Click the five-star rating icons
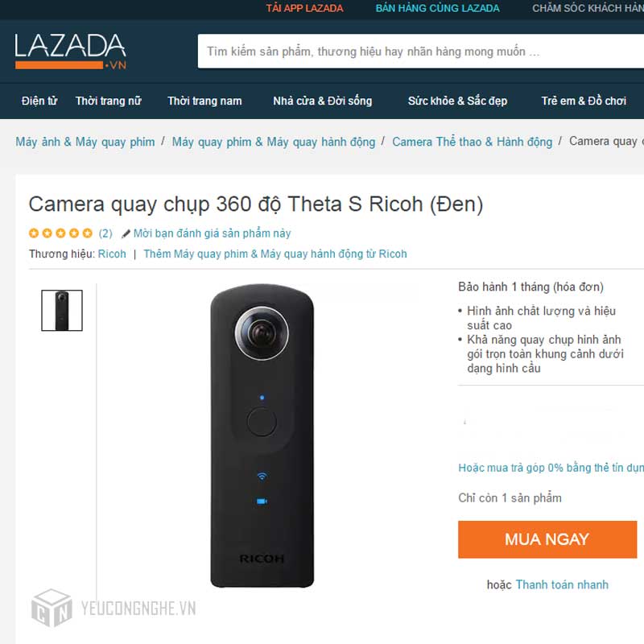Viewport: 644px width, 644px height. [x=61, y=233]
